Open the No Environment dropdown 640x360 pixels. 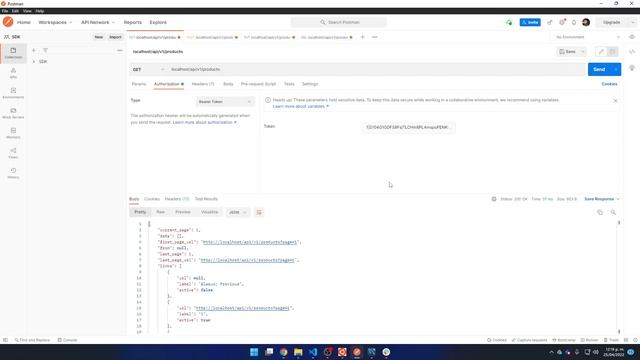(x=588, y=37)
